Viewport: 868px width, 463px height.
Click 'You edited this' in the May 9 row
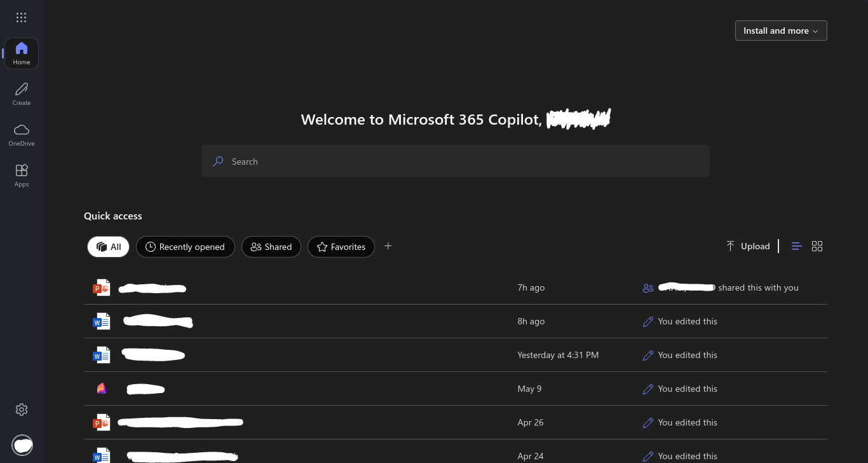tap(688, 389)
